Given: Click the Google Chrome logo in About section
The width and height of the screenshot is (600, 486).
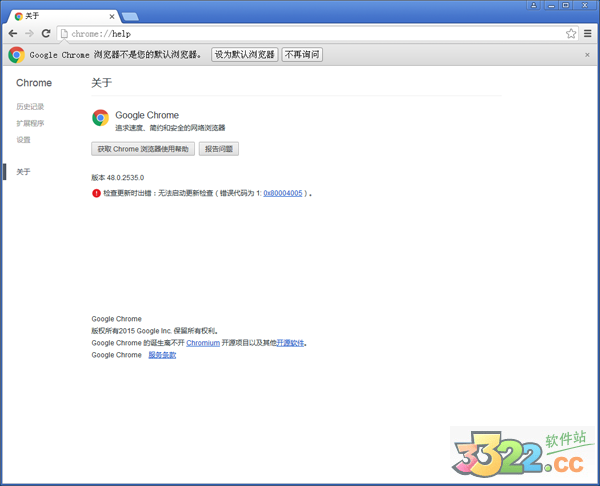Looking at the screenshot, I should (x=100, y=118).
